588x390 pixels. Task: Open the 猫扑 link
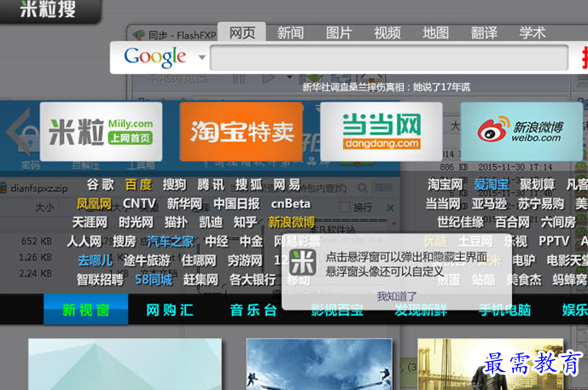(176, 223)
